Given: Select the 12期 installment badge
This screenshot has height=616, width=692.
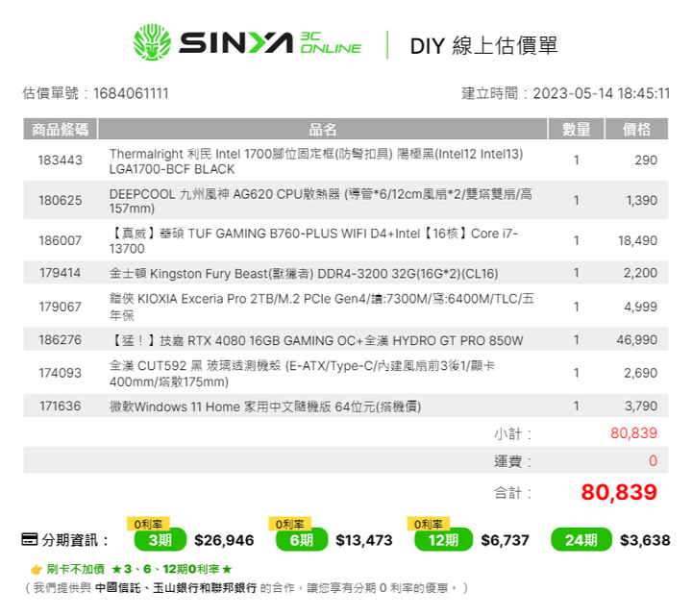Looking at the screenshot, I should (443, 540).
